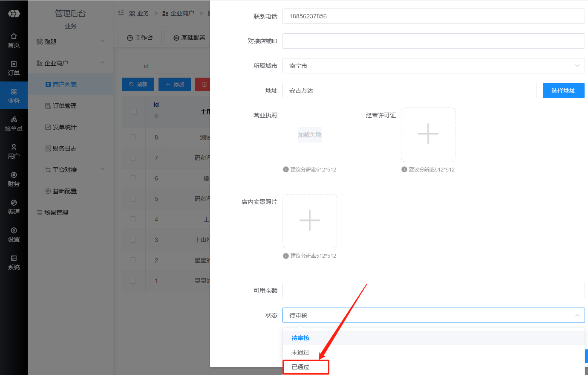Open the 所属城市 dropdown showing 南宁市
The height and width of the screenshot is (375, 588).
[433, 66]
